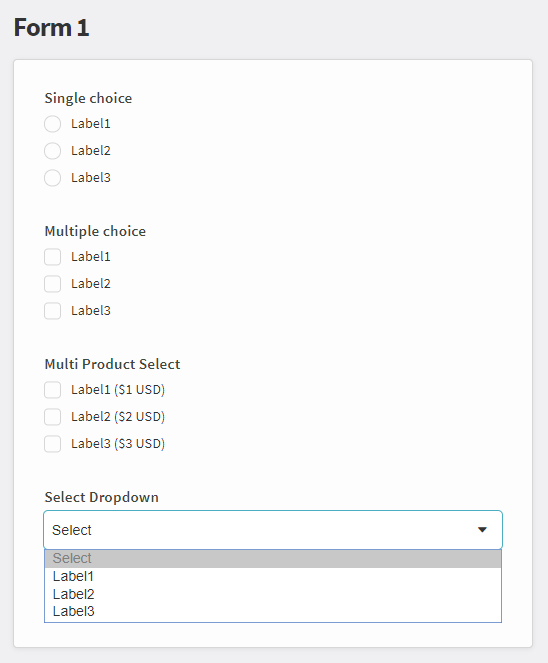The width and height of the screenshot is (548, 663).
Task: Click the Form 1 page title
Action: point(52,27)
